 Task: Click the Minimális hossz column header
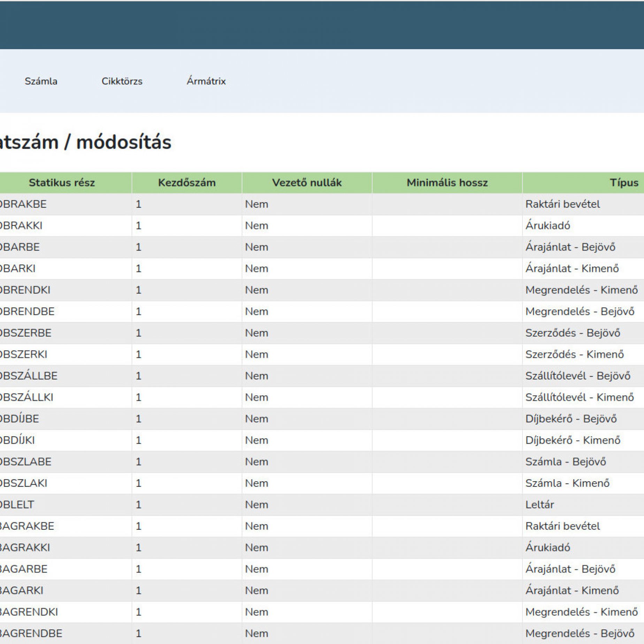(x=447, y=183)
